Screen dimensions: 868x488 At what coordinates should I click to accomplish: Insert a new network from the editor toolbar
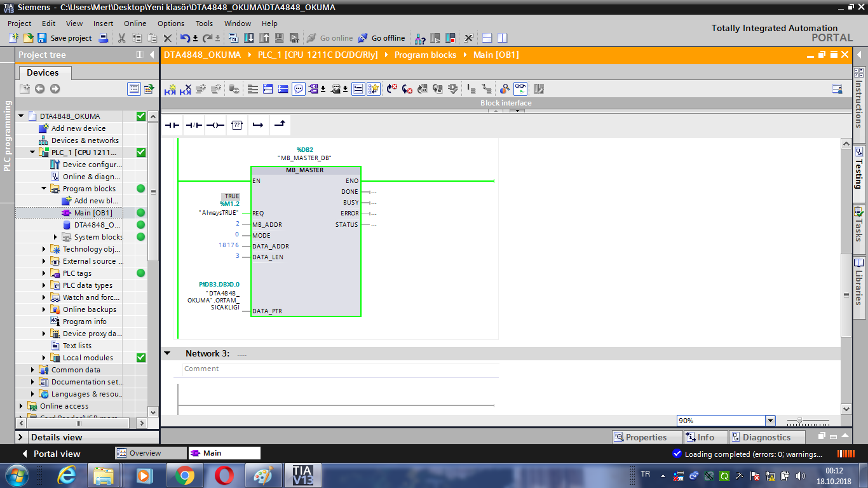pos(170,90)
